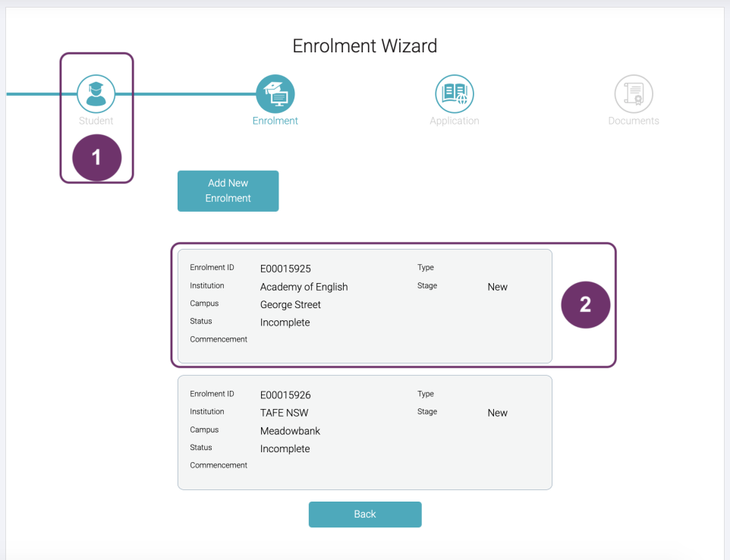This screenshot has width=730, height=560.
Task: Open enrolment card E00015925
Action: pos(365,306)
